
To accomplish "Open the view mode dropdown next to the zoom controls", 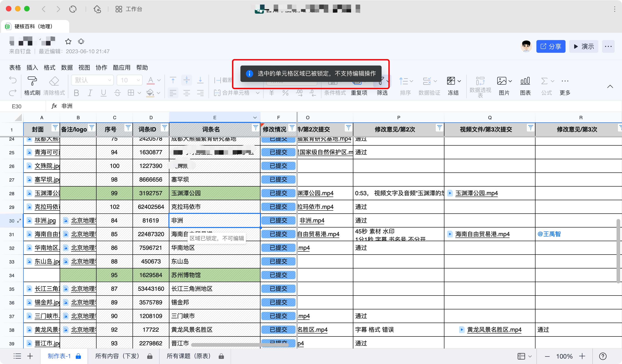I will pyautogui.click(x=525, y=356).
